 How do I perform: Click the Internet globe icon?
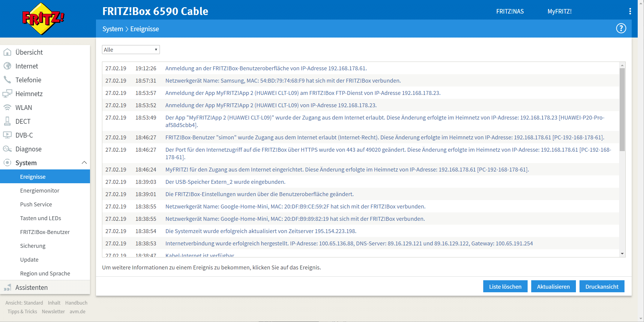tap(7, 66)
